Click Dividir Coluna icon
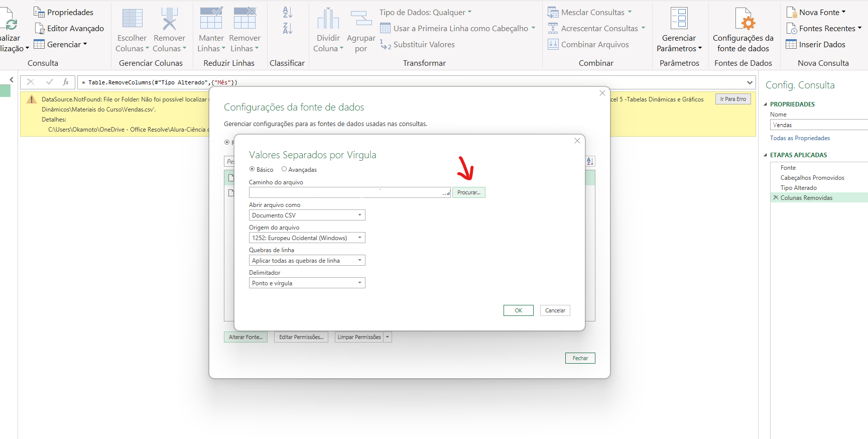Screen dimensions: 868x439 click(328, 19)
